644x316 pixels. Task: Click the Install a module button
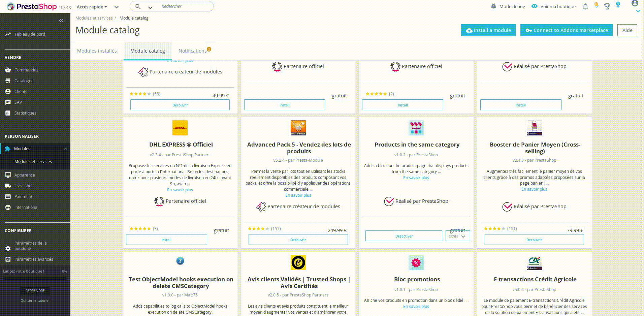point(488,30)
